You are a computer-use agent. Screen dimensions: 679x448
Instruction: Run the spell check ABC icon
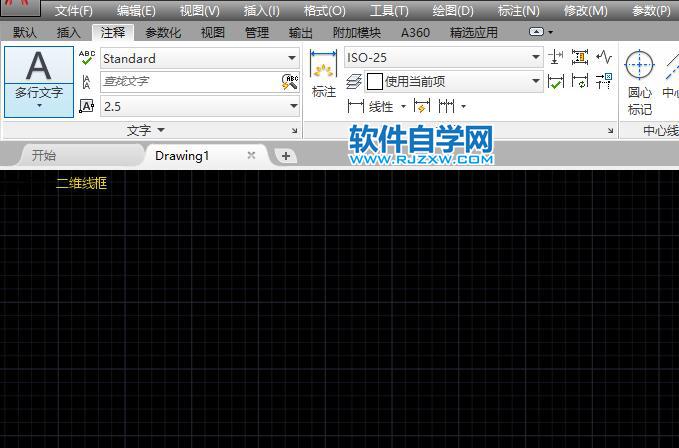pos(87,58)
